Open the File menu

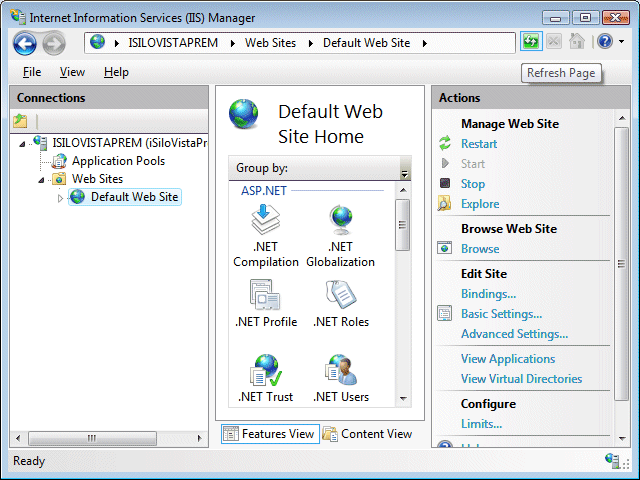tap(32, 72)
